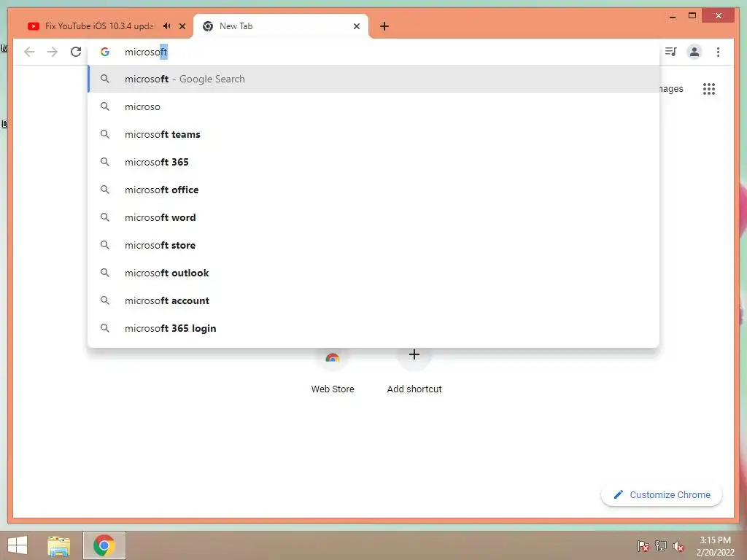Choose the 'microsoft office' suggestion
747x560 pixels.
(x=373, y=190)
